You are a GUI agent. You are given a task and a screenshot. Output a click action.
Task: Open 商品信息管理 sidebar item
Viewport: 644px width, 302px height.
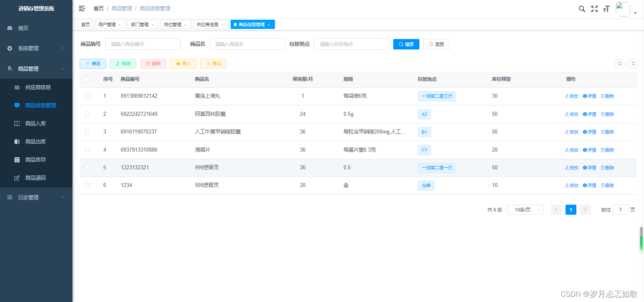[x=36, y=105]
